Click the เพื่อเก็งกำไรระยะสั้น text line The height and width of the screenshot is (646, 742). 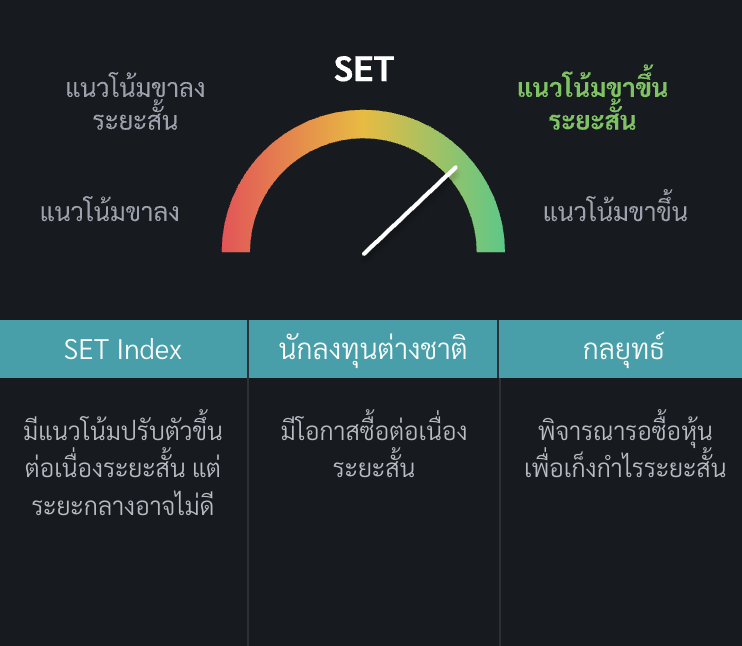click(625, 466)
